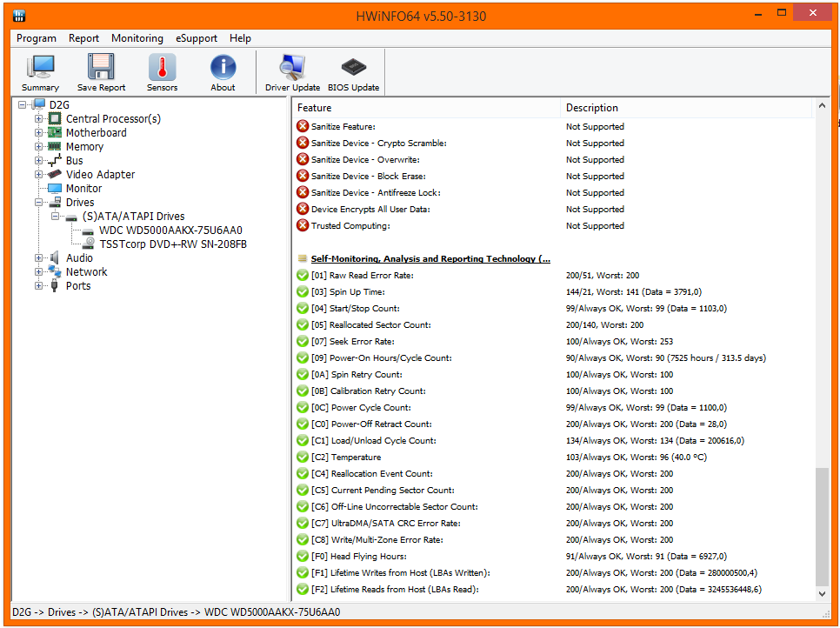Click scrollbar up arrow in feature list
This screenshot has width=840, height=628.
(822, 106)
